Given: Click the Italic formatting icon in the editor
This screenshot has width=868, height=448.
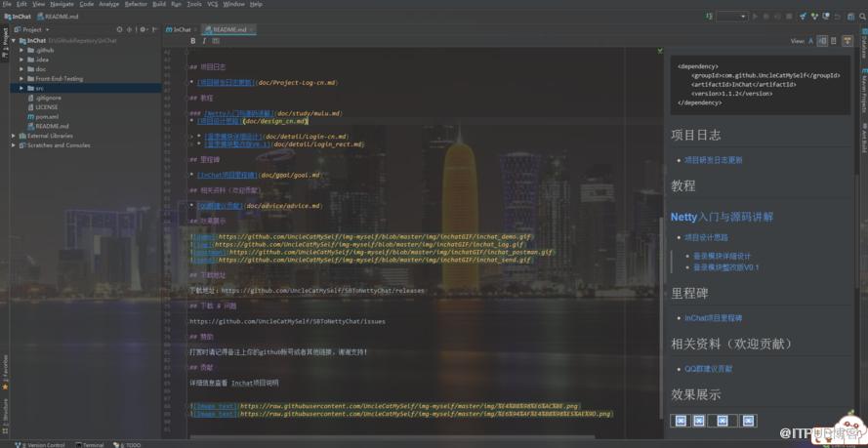Looking at the screenshot, I should click(x=204, y=40).
